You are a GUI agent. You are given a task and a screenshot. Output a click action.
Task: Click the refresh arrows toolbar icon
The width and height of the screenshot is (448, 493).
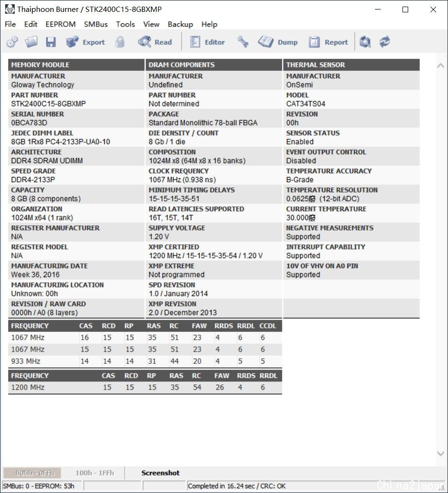tap(384, 41)
